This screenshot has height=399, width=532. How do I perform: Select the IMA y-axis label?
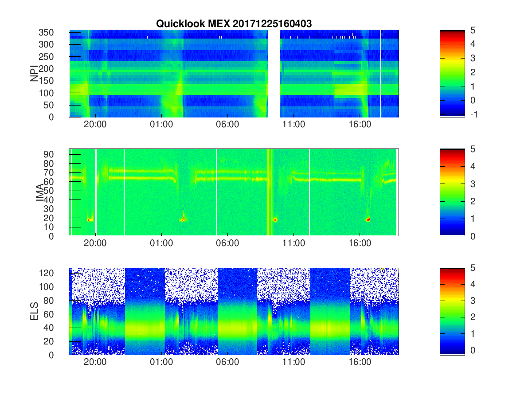40,192
